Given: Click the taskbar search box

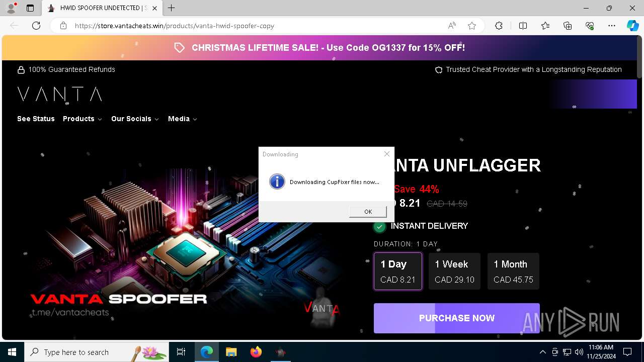Looking at the screenshot, I should [97, 352].
